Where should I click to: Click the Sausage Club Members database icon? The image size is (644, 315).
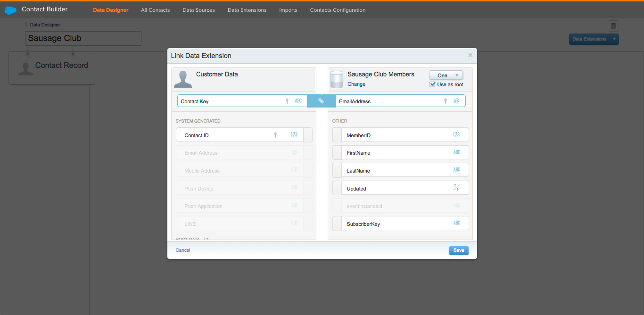point(337,80)
